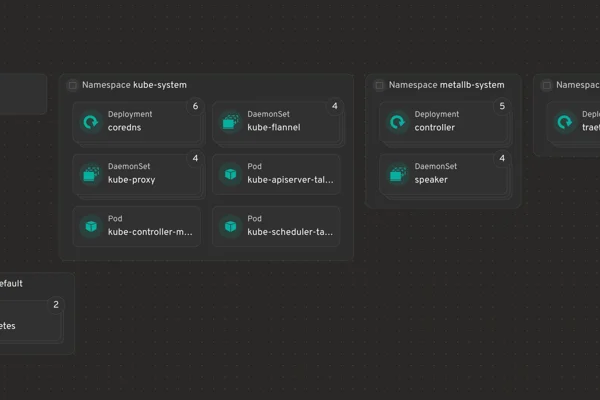Expand the default namespace count badge 2
This screenshot has height=400, width=600.
(56, 305)
